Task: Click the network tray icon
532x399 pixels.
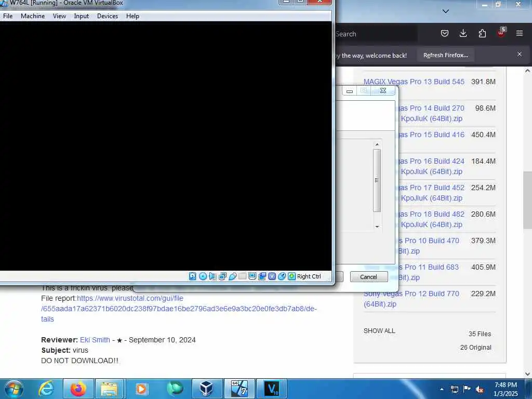Action: pyautogui.click(x=454, y=390)
